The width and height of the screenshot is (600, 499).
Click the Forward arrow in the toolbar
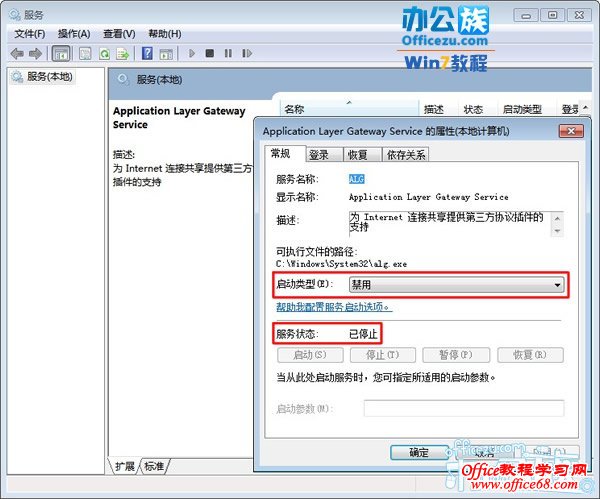(36, 54)
